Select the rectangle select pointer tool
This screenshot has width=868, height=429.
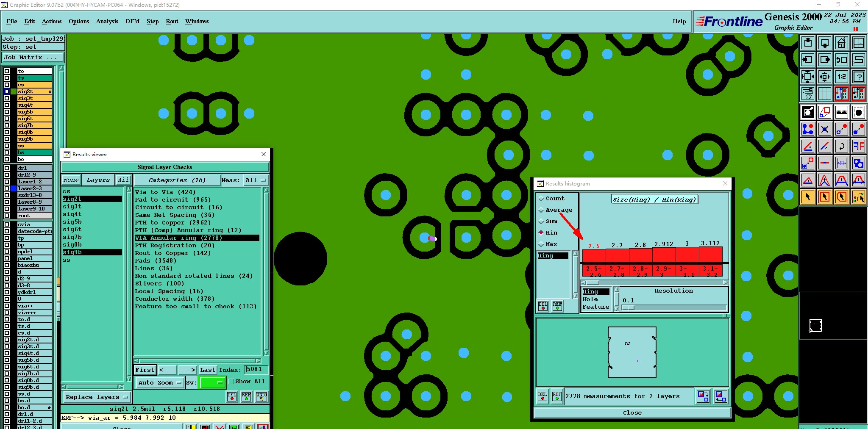(x=825, y=197)
